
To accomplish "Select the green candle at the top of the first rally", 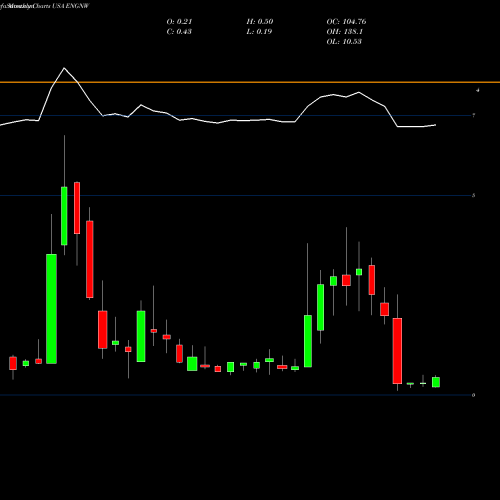I will [64, 216].
